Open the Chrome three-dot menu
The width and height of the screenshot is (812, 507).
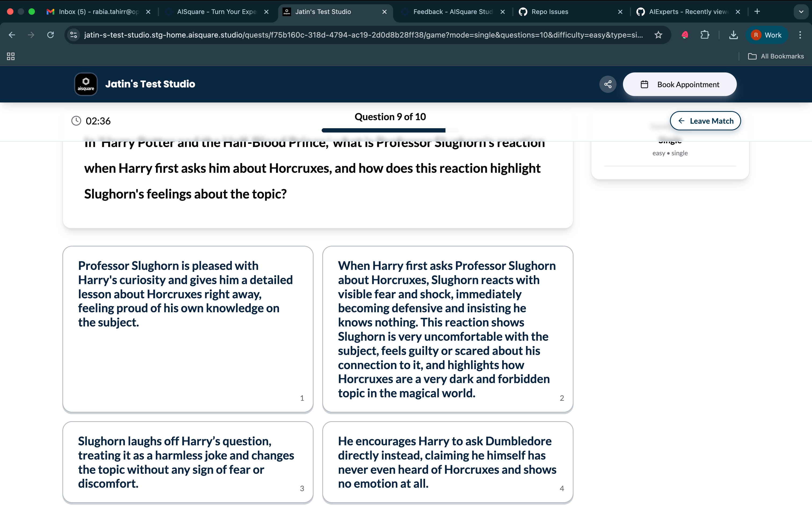tap(800, 35)
